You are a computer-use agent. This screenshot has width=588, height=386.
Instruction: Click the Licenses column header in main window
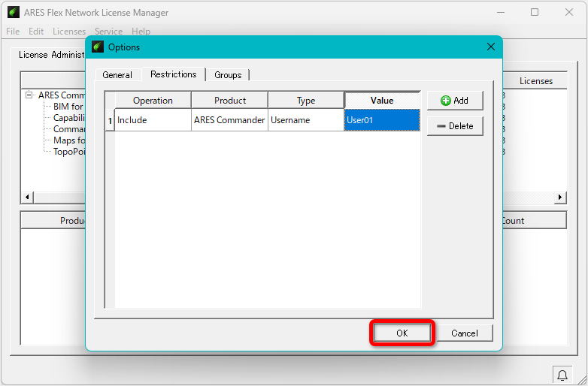click(535, 81)
